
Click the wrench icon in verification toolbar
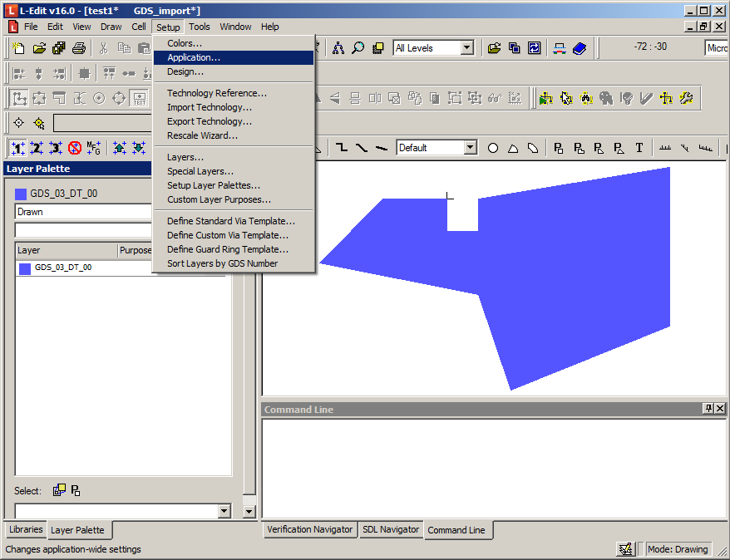(x=686, y=98)
